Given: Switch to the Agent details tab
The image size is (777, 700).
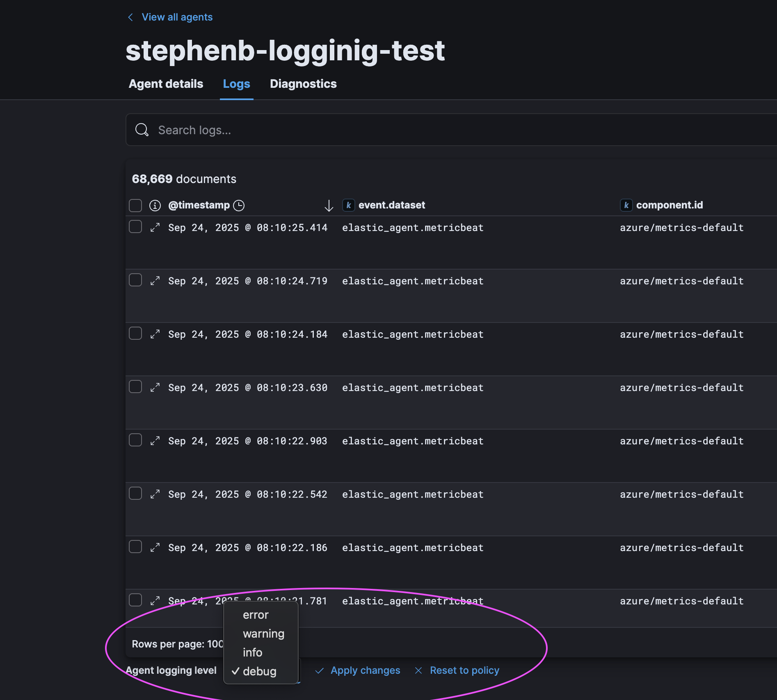Looking at the screenshot, I should click(x=166, y=84).
